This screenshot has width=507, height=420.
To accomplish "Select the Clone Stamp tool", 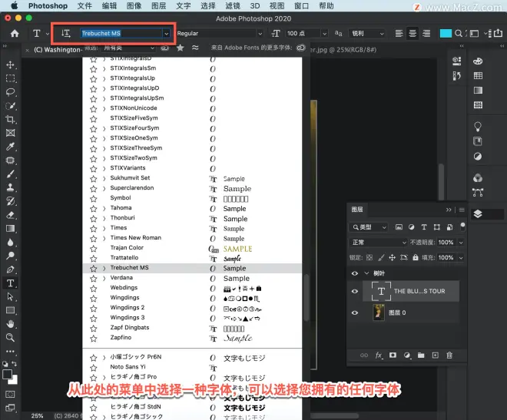I will [10, 187].
